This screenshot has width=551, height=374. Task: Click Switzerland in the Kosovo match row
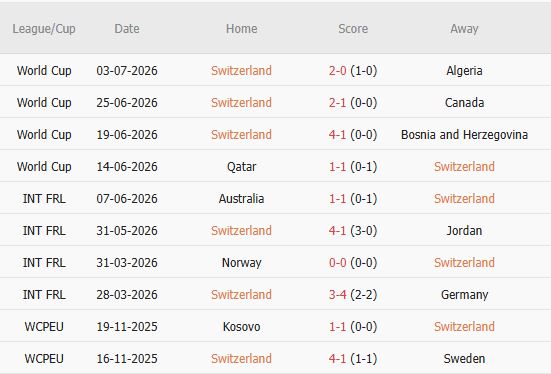pyautogui.click(x=464, y=327)
